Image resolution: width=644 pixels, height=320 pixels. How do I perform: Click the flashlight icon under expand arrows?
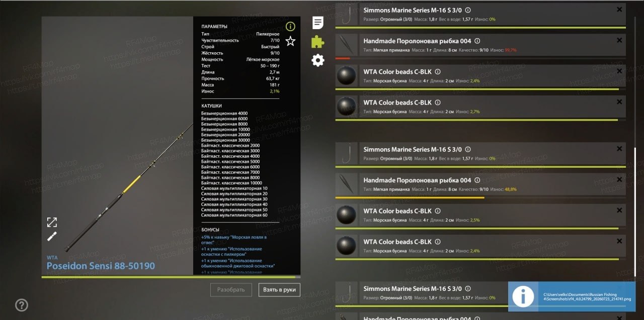click(52, 236)
